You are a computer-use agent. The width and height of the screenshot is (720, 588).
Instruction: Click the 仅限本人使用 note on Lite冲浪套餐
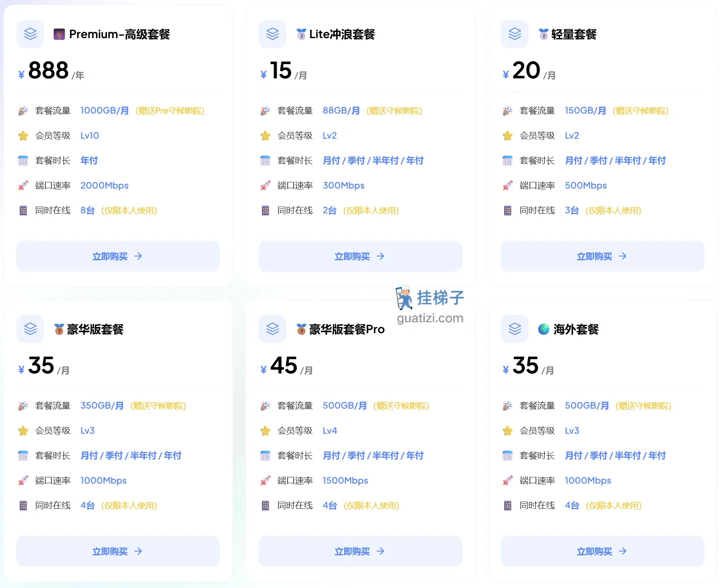[371, 210]
